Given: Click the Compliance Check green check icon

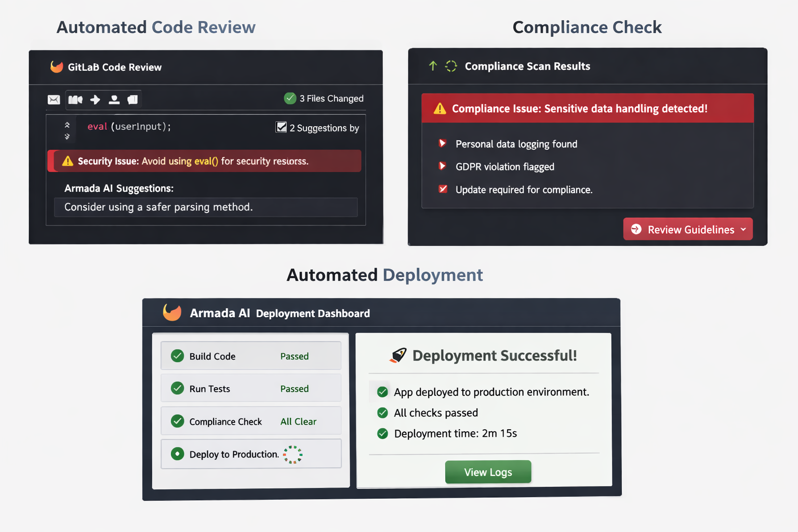Looking at the screenshot, I should [178, 421].
